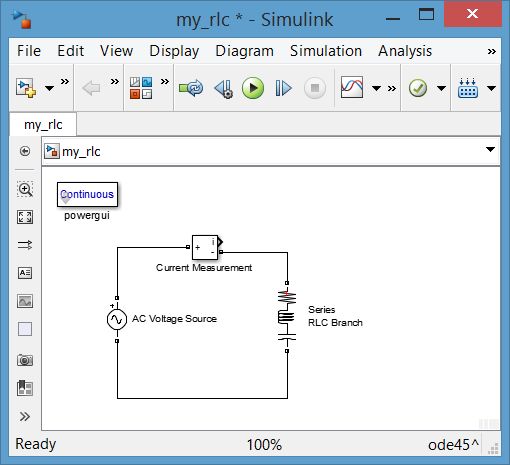Click the 100% zoom level indicator
Screen dimensions: 510x465
point(264,445)
